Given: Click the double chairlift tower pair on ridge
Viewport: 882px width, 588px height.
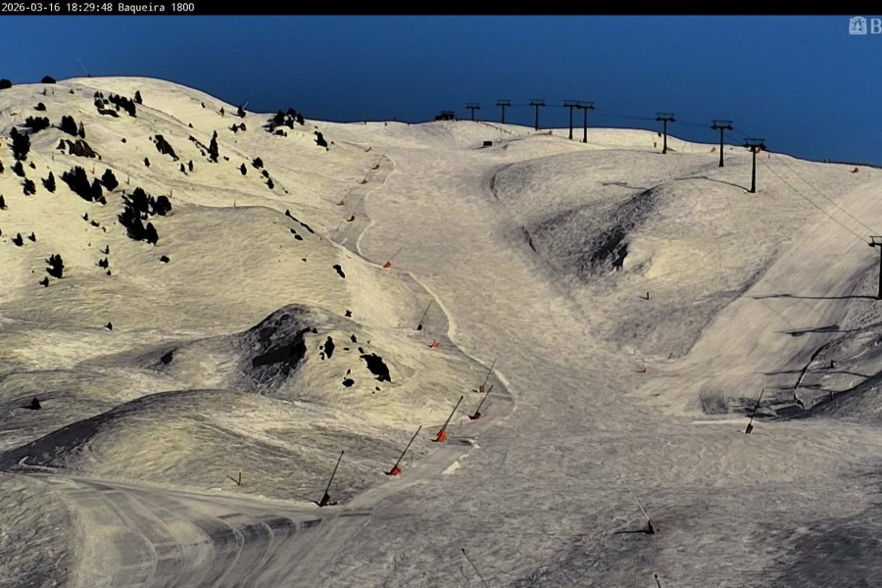Looking at the screenshot, I should 578,118.
